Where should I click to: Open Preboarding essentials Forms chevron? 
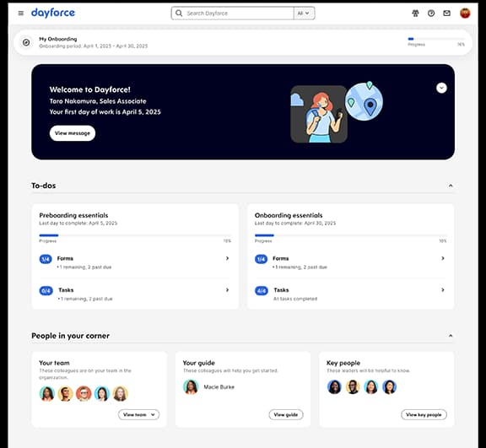click(227, 258)
